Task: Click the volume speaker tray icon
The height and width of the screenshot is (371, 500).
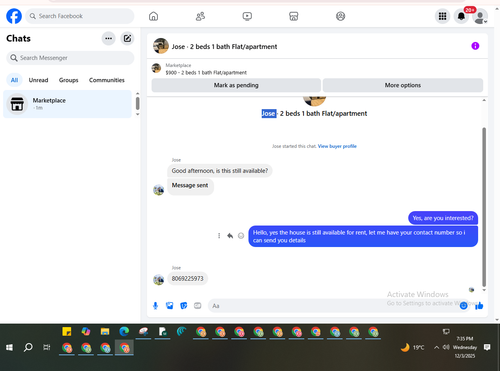Action: pos(446,347)
